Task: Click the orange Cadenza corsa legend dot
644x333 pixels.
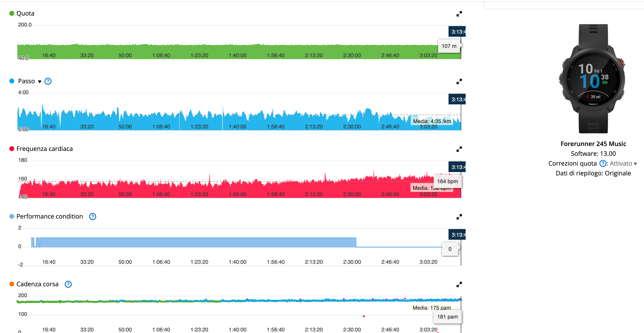Action: (x=12, y=284)
